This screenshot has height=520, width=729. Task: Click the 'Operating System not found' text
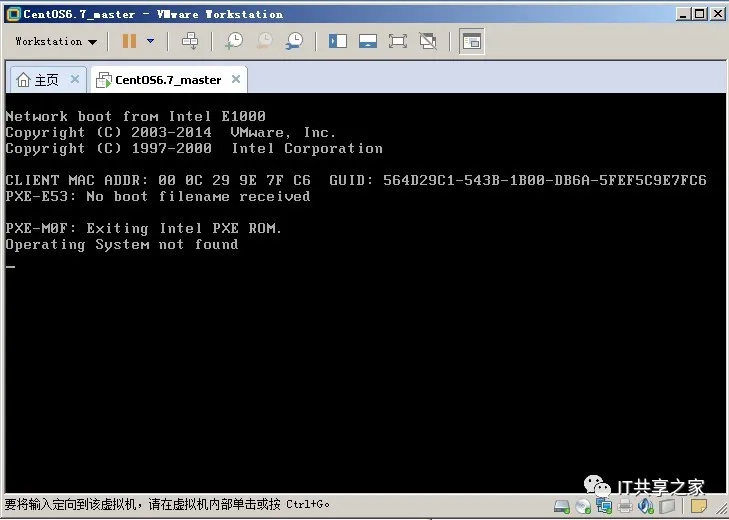(x=122, y=245)
